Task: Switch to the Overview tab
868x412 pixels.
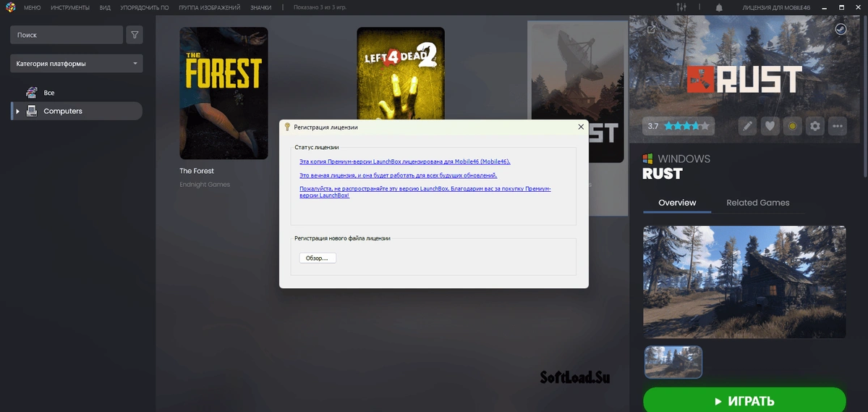Action: point(677,203)
